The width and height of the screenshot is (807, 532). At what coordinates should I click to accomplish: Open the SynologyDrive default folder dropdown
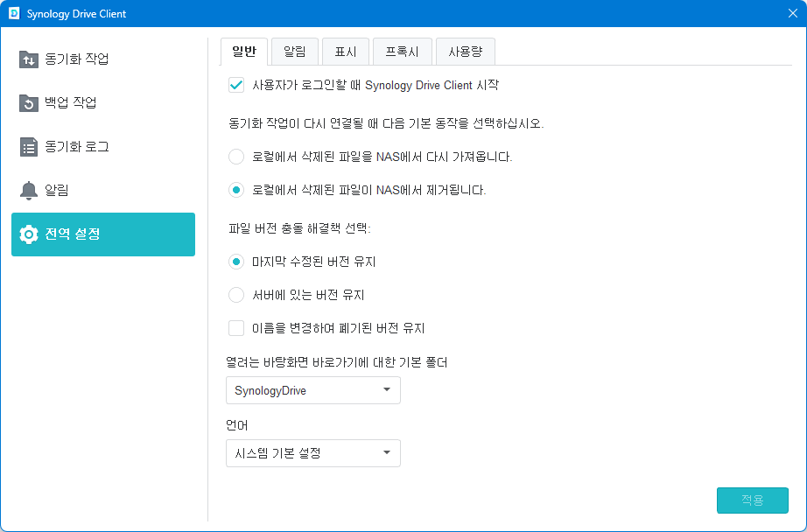tap(313, 390)
